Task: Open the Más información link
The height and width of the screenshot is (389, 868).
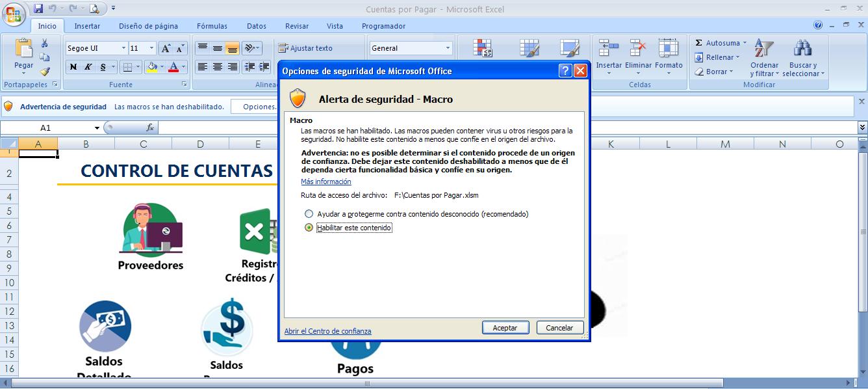Action: pos(325,181)
